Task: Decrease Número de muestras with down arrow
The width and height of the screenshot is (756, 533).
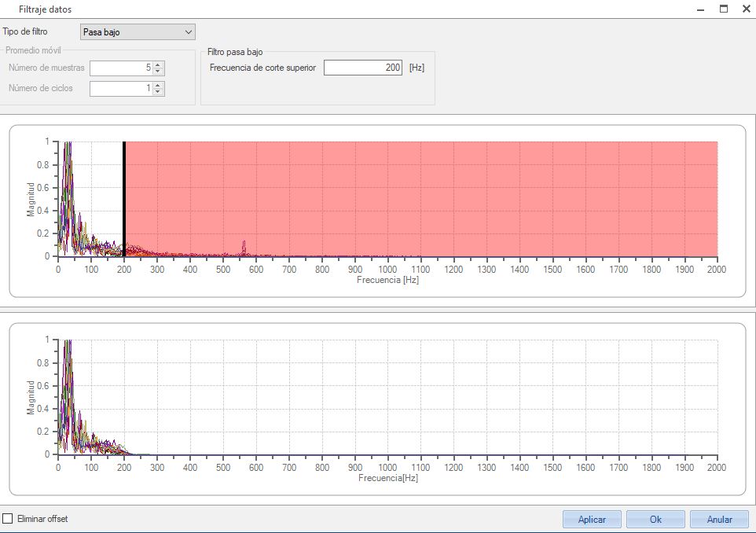Action: pos(158,72)
